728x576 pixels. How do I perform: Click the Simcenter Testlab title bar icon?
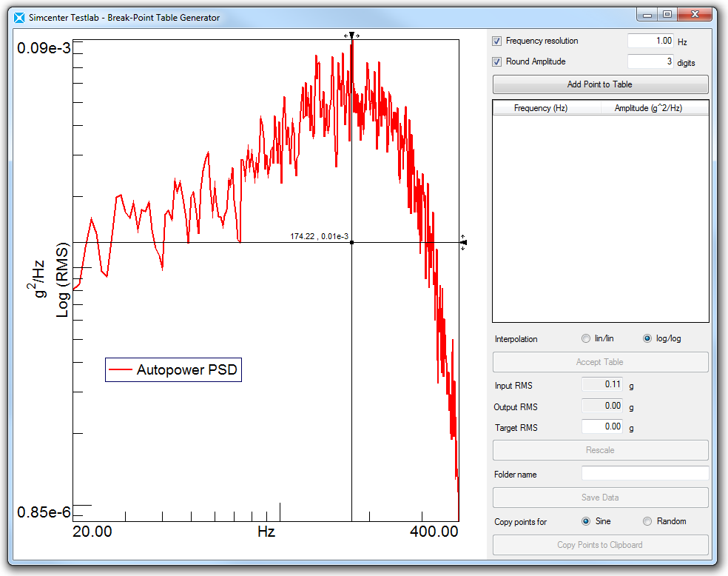click(x=19, y=17)
